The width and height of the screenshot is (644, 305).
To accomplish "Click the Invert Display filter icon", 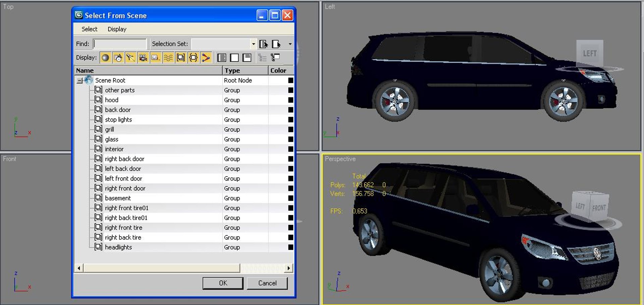I will pyautogui.click(x=247, y=58).
